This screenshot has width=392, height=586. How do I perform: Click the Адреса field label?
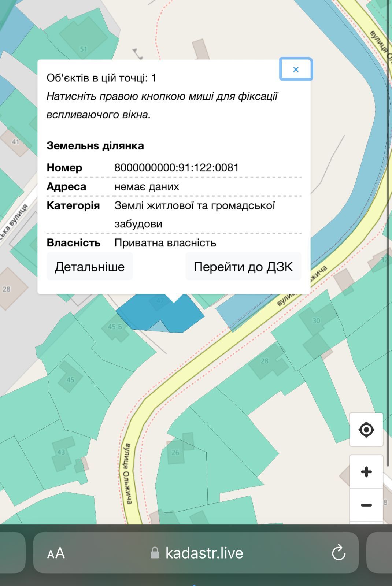click(x=66, y=187)
